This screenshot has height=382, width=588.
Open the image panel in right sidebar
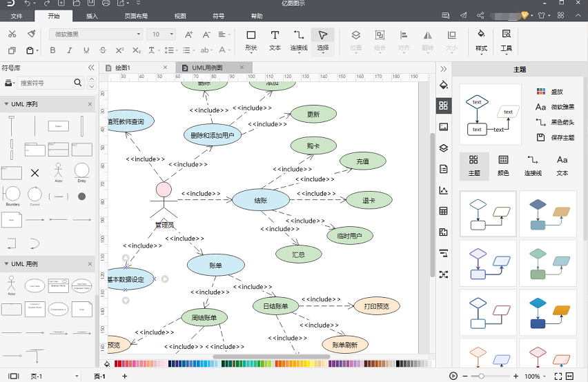click(x=444, y=127)
